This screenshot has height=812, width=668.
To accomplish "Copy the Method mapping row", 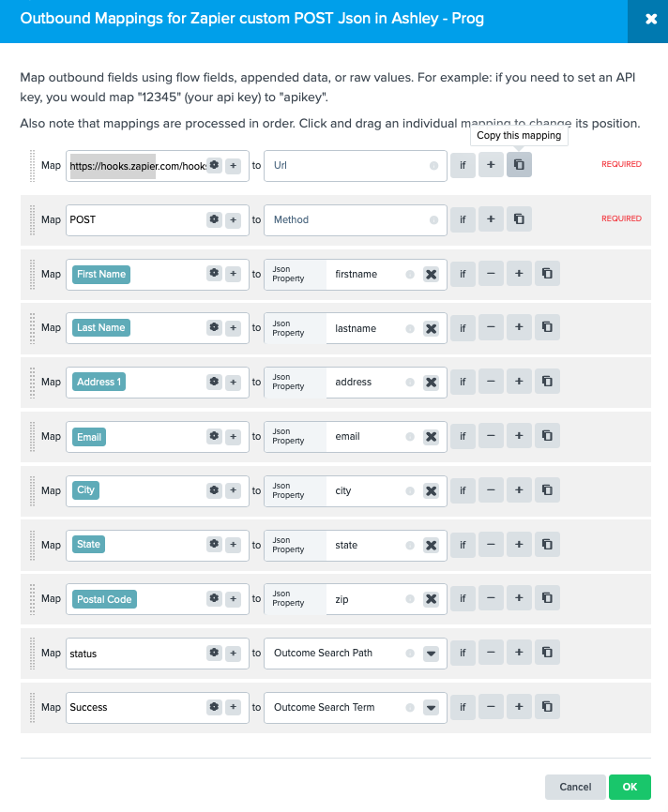I will point(519,219).
